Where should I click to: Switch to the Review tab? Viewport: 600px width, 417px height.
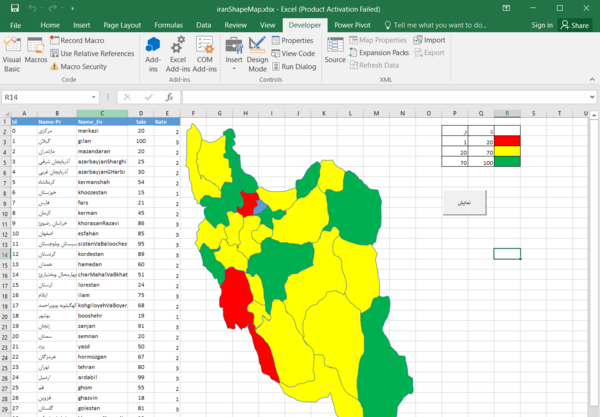point(235,25)
